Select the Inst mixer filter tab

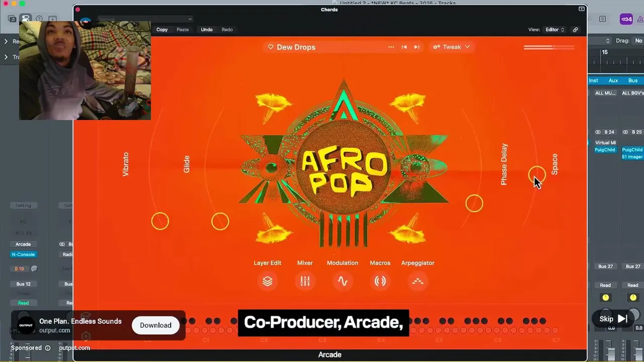tap(594, 80)
